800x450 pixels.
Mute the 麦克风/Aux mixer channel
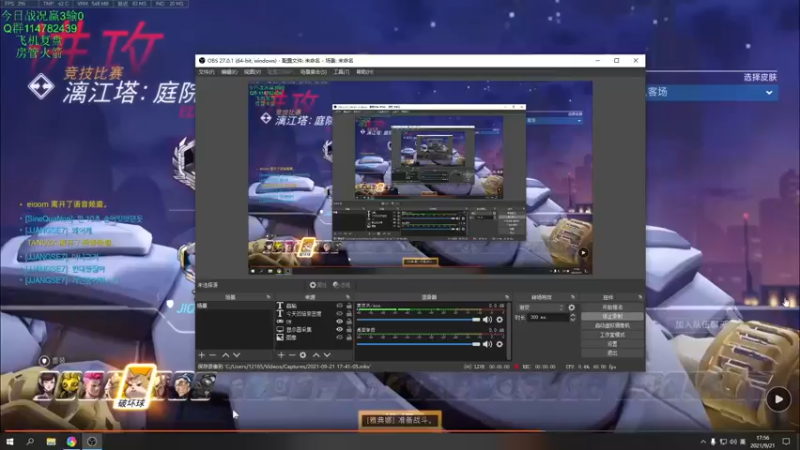(487, 320)
